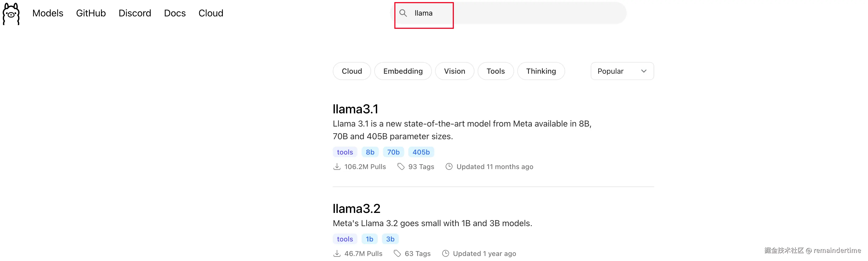Select the 8b tag under llama3.1
Image resolution: width=868 pixels, height=261 pixels.
pos(370,152)
